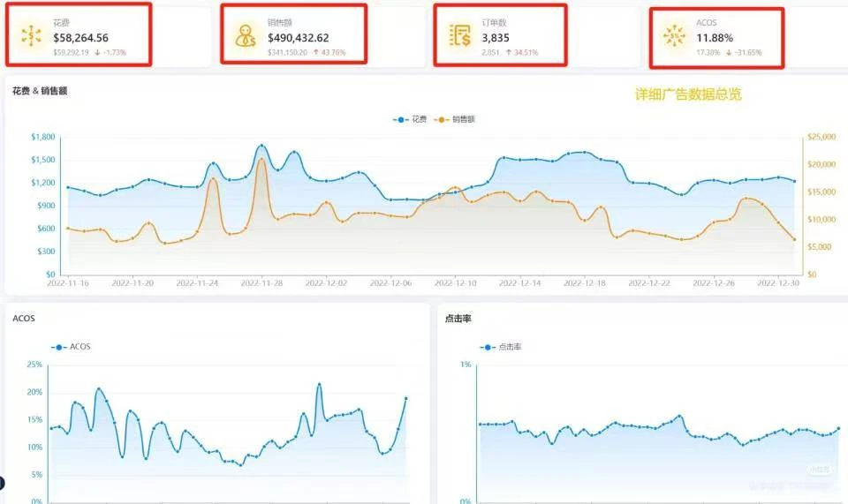Select the 2022-11-28 date axis label
The width and height of the screenshot is (848, 504).
coord(262,283)
